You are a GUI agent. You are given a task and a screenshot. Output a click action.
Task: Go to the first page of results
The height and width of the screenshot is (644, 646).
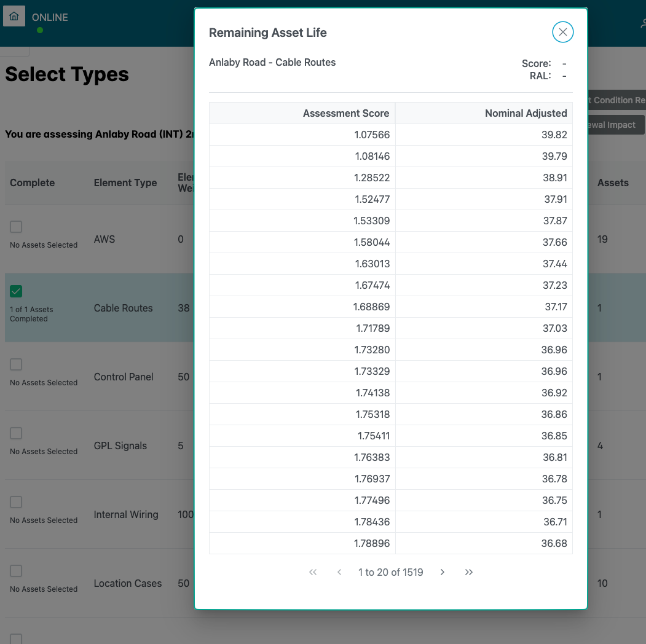point(313,572)
